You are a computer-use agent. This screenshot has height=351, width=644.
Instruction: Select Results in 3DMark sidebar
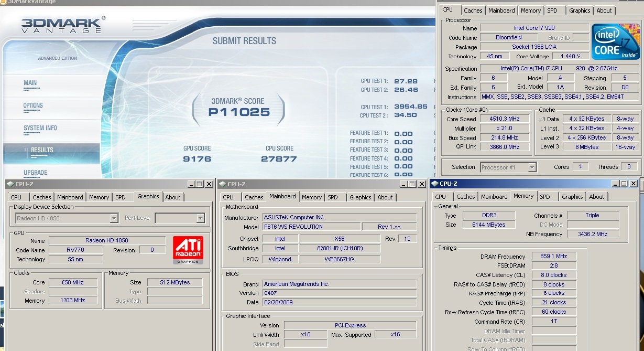42,150
